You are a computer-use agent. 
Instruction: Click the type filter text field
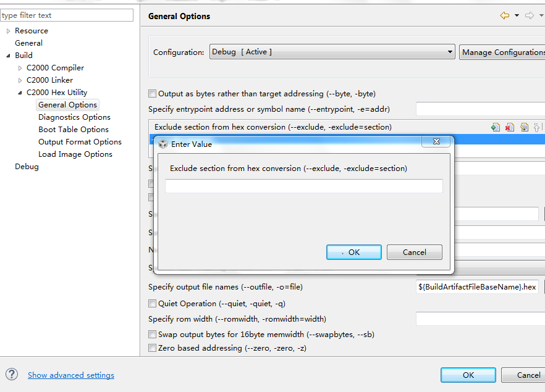point(67,15)
